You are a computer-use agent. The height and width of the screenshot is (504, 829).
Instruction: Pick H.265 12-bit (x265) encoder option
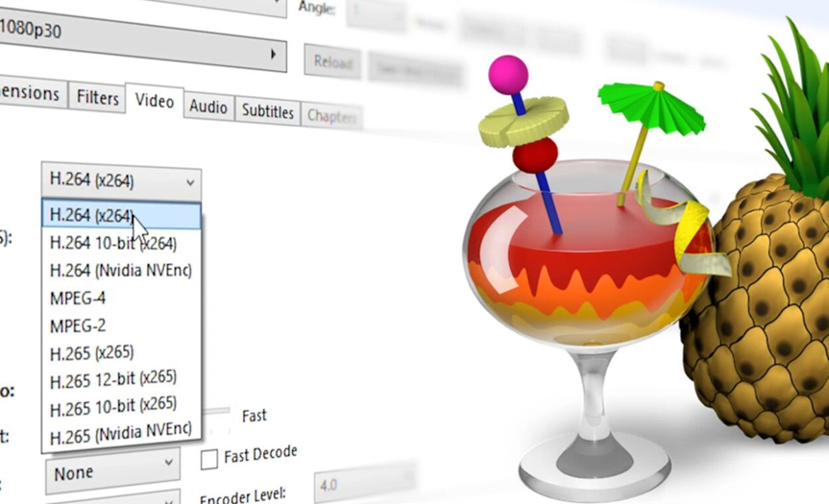121,379
